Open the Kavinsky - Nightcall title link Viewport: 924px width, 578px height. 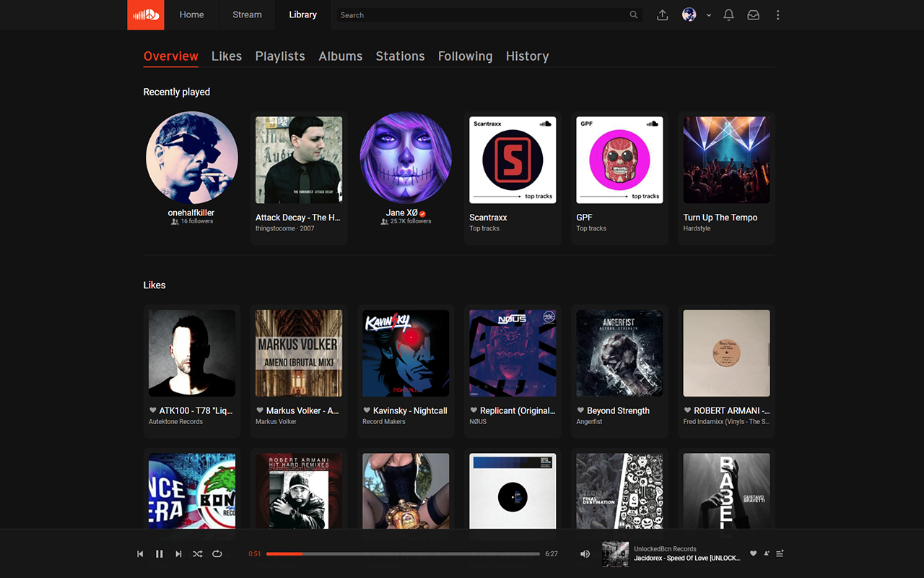(410, 410)
